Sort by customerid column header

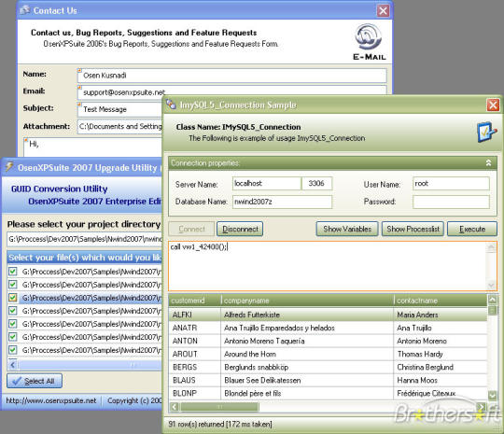195,301
